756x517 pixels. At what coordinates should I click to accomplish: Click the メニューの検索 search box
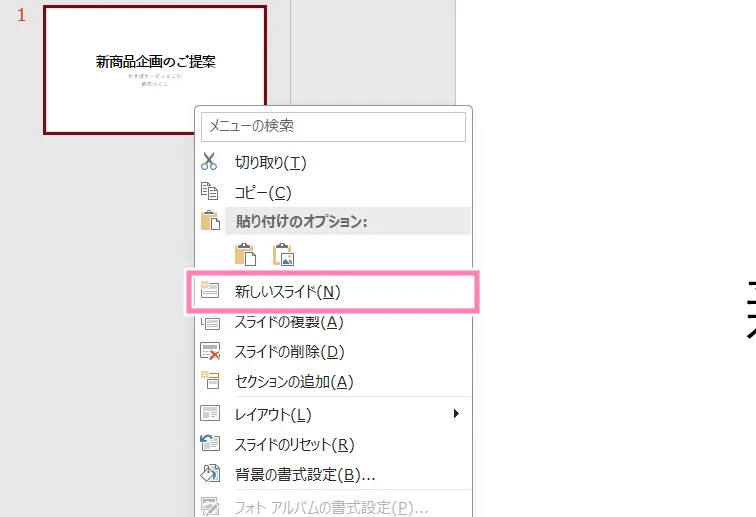[333, 127]
